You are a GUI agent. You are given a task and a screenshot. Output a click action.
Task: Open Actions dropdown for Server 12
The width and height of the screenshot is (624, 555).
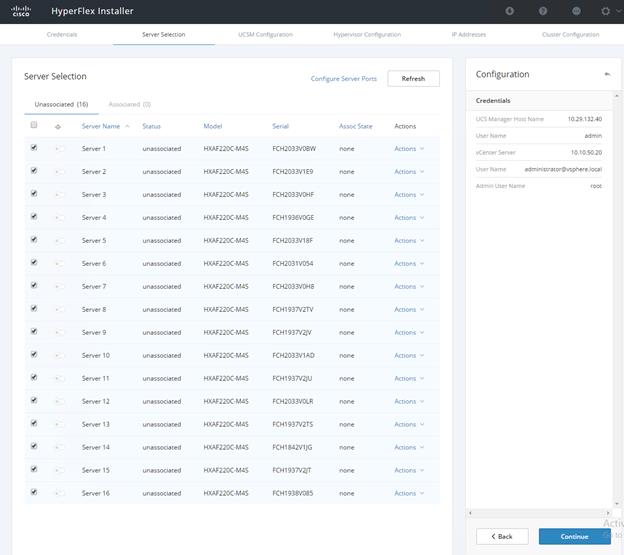coord(409,401)
